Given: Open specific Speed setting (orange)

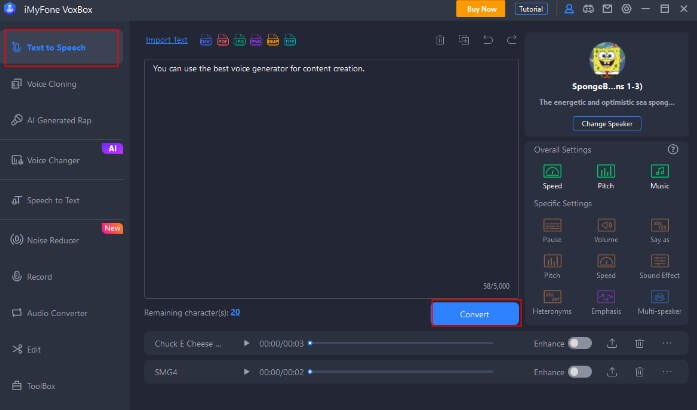Looking at the screenshot, I should click(x=606, y=266).
